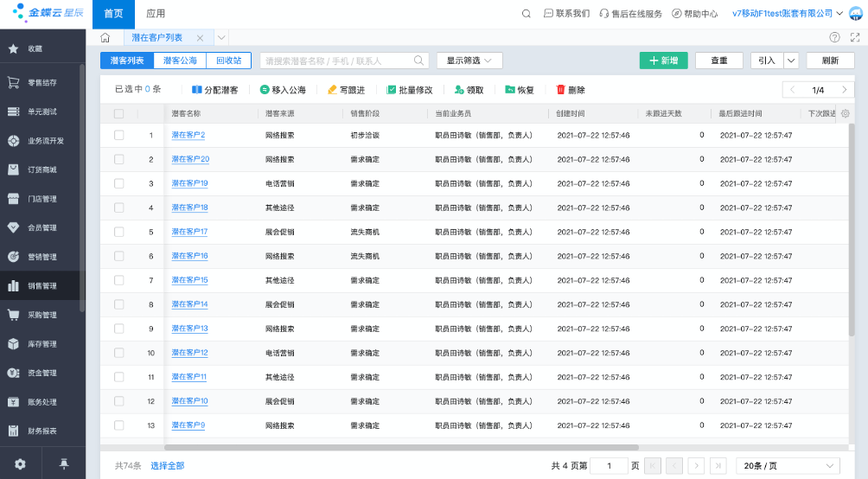
Task: Open 门店管理 in the sidebar
Action: click(42, 199)
